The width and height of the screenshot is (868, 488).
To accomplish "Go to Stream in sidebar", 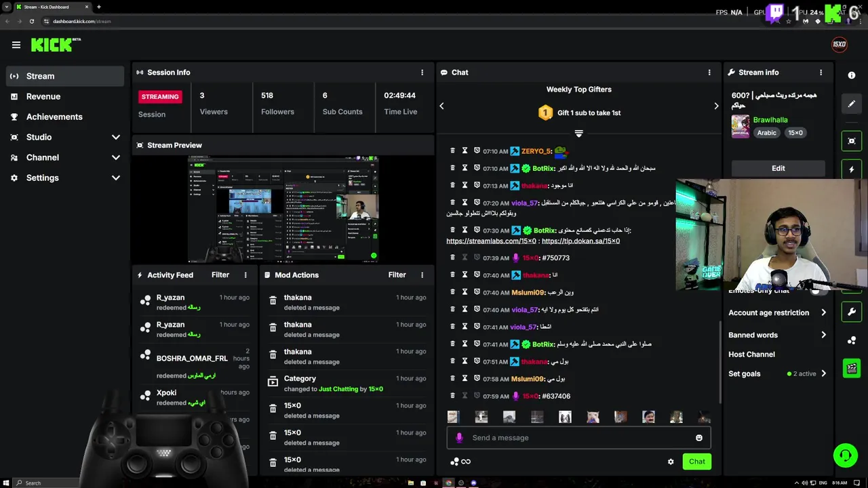I will [x=64, y=76].
